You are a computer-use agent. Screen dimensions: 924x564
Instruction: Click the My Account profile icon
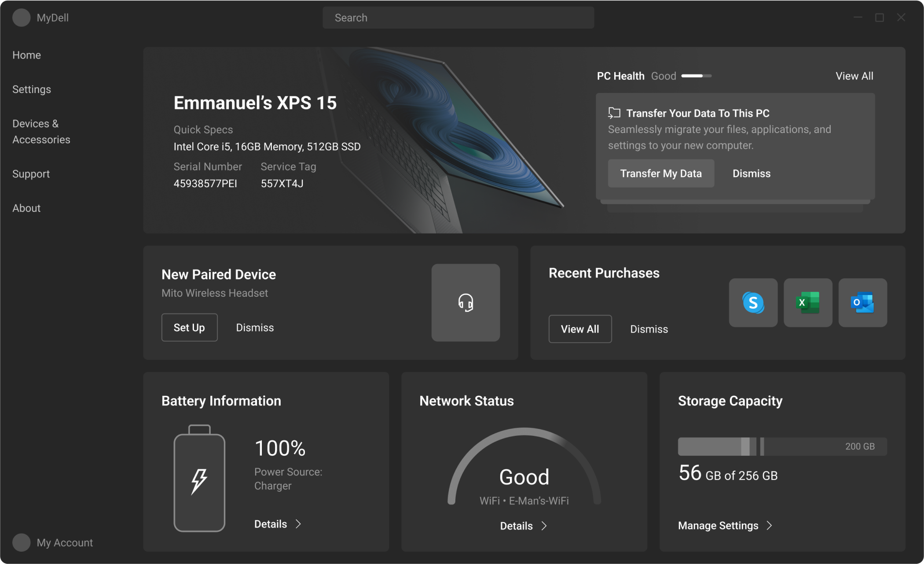coord(20,543)
